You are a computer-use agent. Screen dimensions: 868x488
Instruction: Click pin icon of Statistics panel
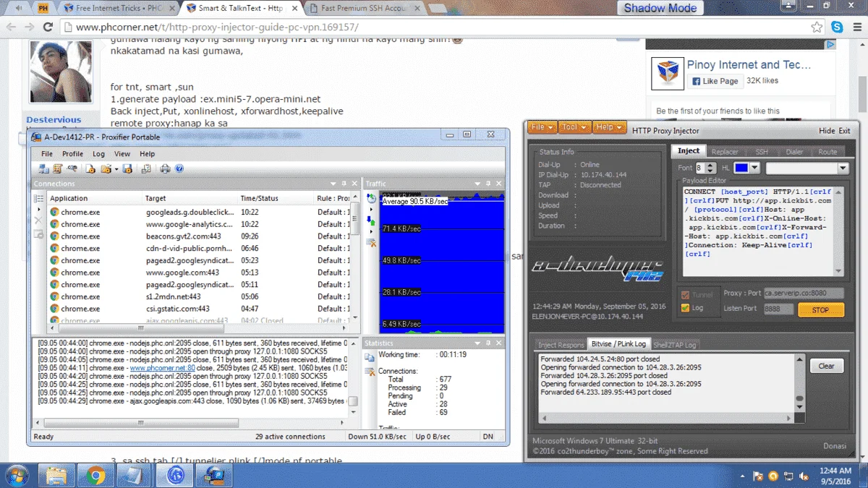[488, 343]
